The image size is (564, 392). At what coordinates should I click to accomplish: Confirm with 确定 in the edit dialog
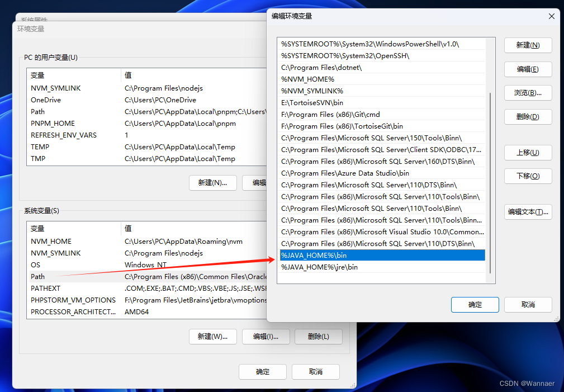(475, 305)
